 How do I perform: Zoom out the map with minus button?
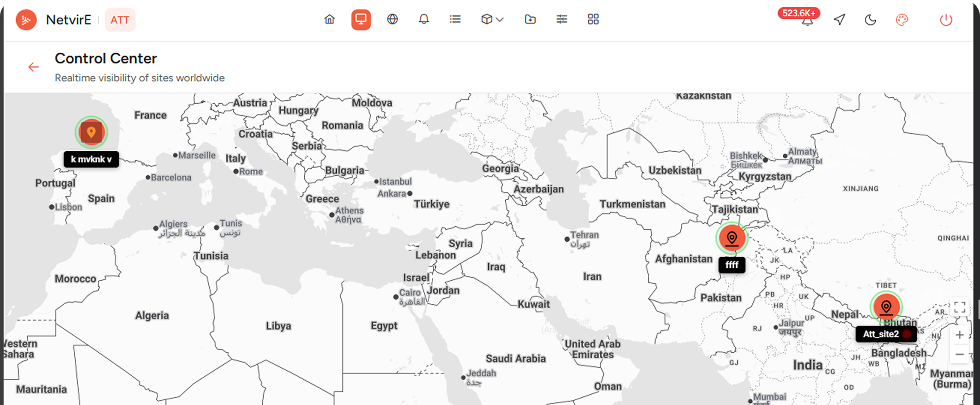(960, 355)
